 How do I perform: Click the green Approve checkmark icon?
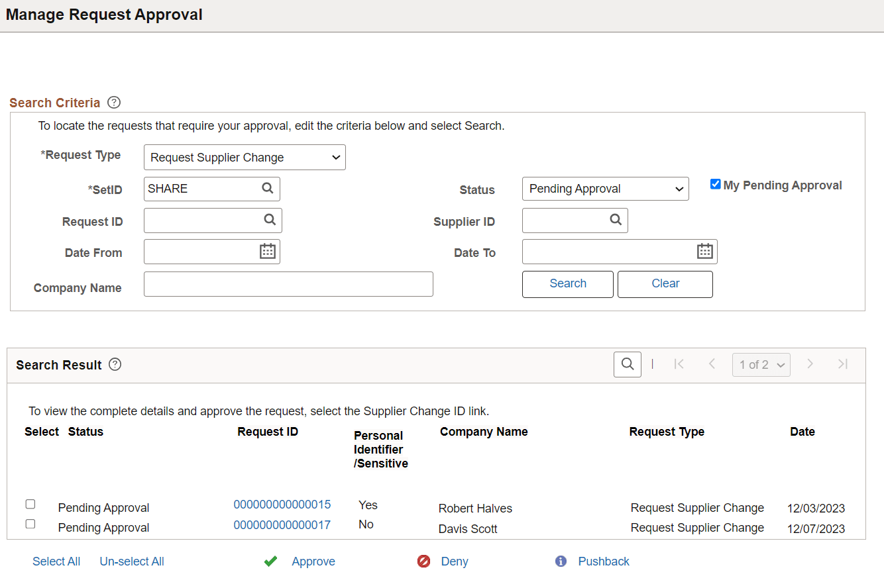[x=270, y=561]
